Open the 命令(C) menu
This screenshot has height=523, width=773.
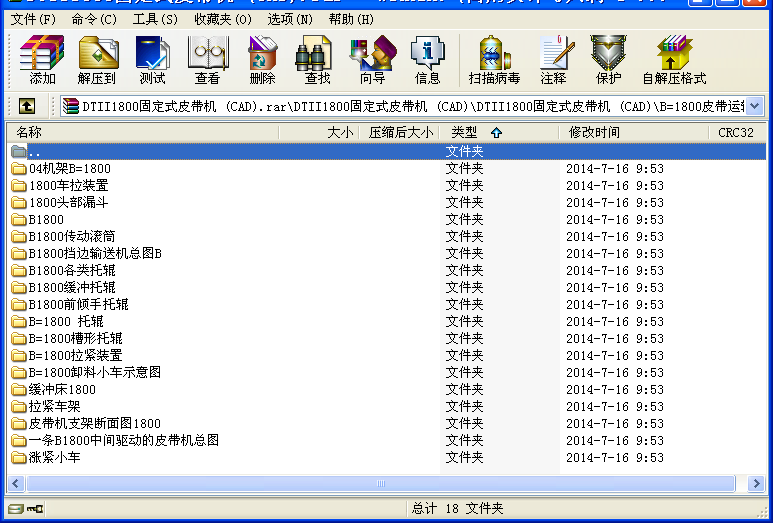[x=94, y=20]
